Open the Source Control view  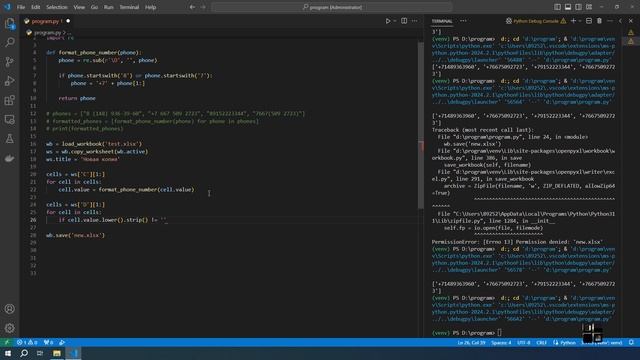pos(9,62)
